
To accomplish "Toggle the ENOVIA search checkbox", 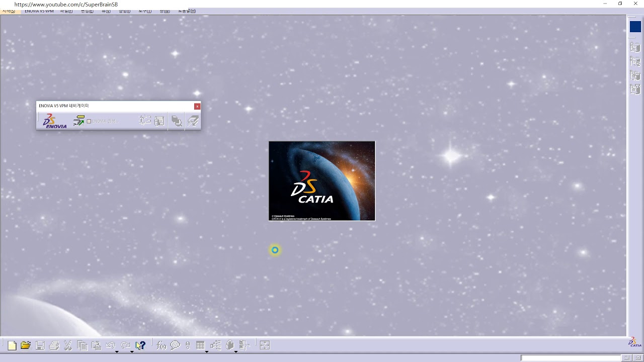I will pyautogui.click(x=89, y=121).
